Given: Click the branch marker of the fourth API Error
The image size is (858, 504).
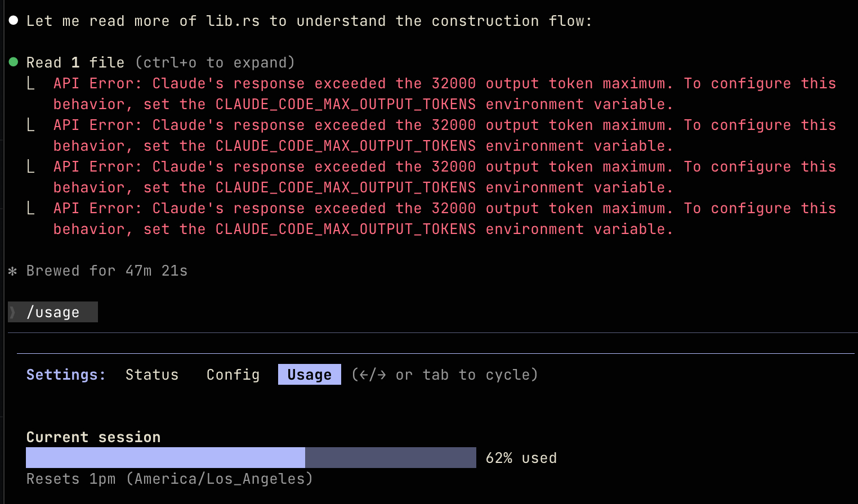Looking at the screenshot, I should coord(31,208).
